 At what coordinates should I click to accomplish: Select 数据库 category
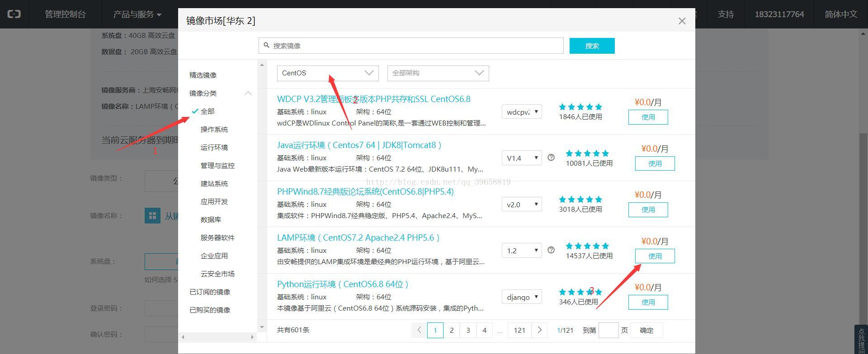tap(211, 219)
